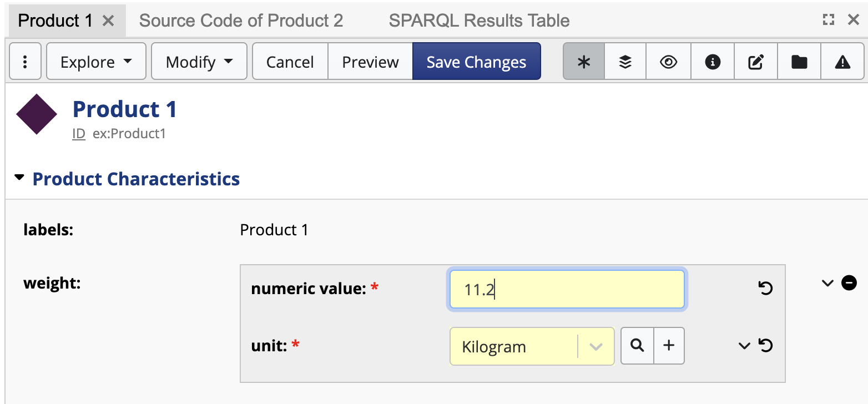Collapse the Product Characteristics section
Image resolution: width=868 pixels, height=404 pixels.
20,179
